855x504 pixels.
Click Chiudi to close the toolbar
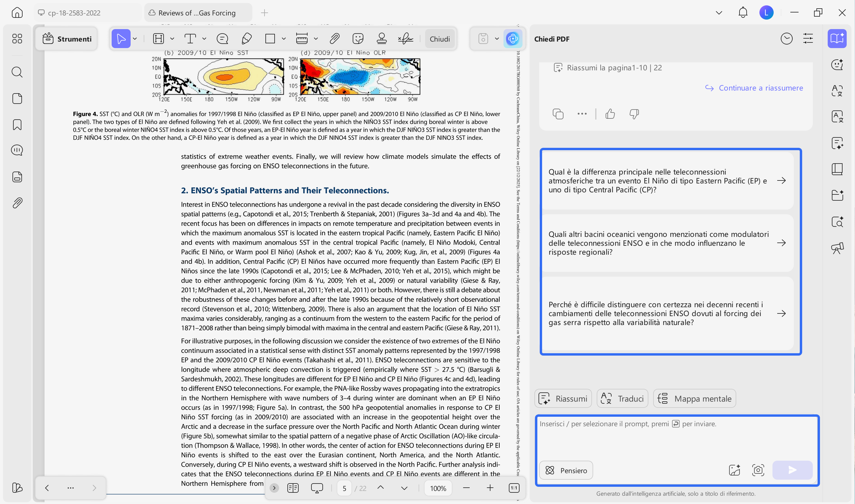(440, 39)
